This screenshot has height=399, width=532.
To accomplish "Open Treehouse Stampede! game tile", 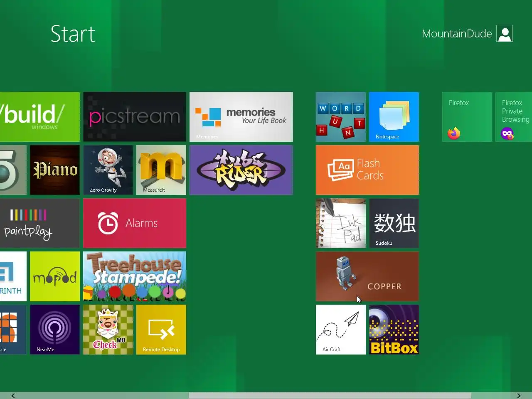I will (x=135, y=276).
